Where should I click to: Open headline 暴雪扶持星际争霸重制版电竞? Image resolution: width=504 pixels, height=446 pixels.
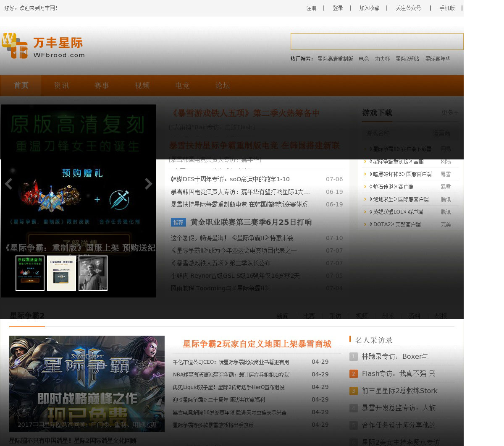point(255,146)
